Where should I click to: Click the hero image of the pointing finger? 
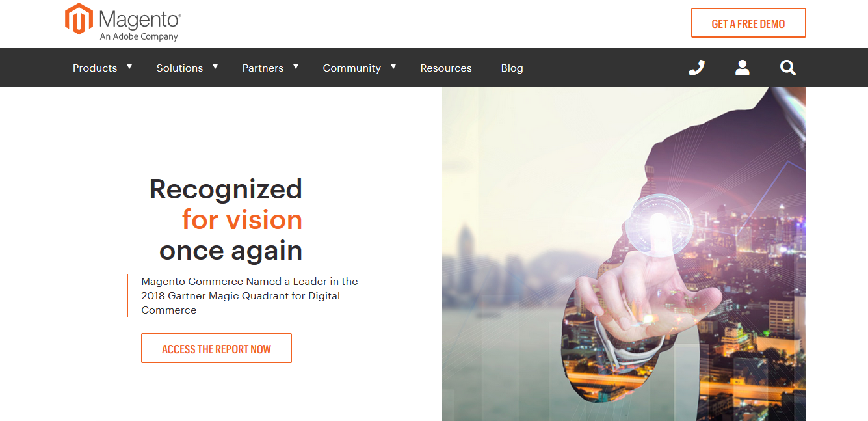624,254
